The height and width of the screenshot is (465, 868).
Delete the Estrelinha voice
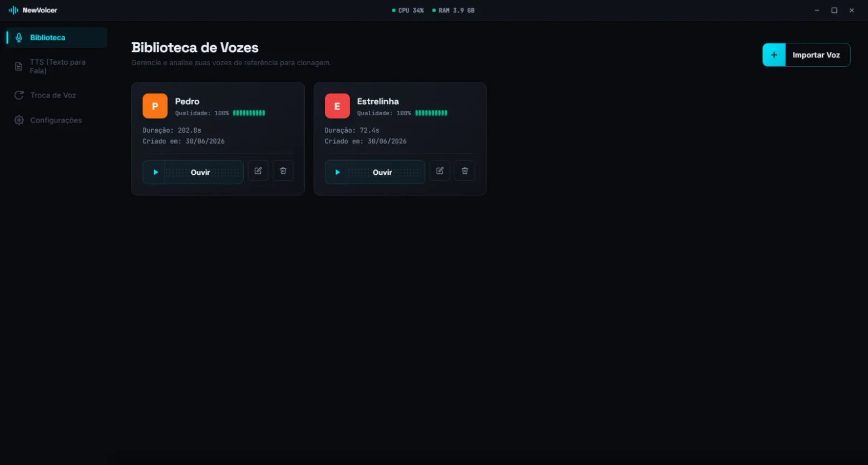point(465,170)
